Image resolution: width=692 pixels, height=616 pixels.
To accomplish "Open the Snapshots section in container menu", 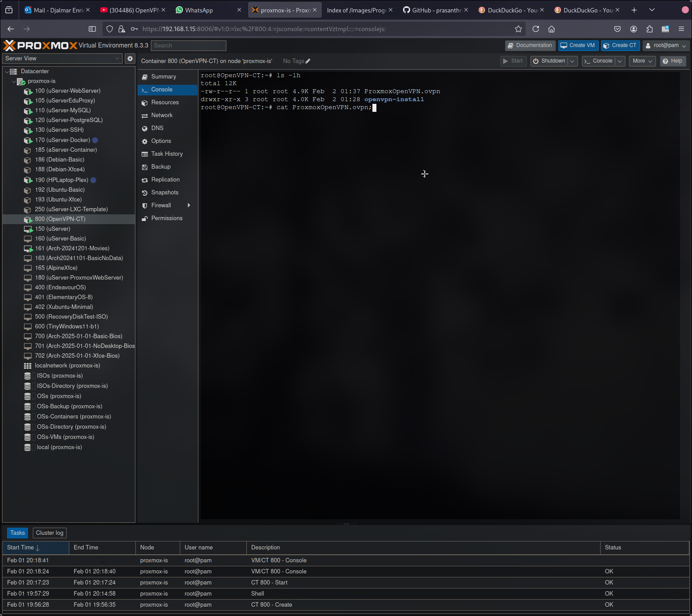I will (x=165, y=193).
